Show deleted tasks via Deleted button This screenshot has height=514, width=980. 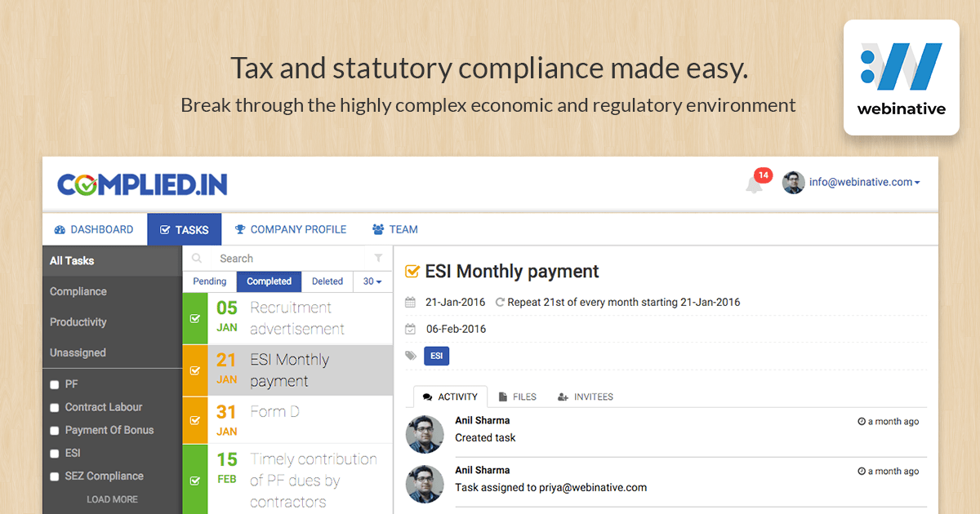click(x=327, y=281)
